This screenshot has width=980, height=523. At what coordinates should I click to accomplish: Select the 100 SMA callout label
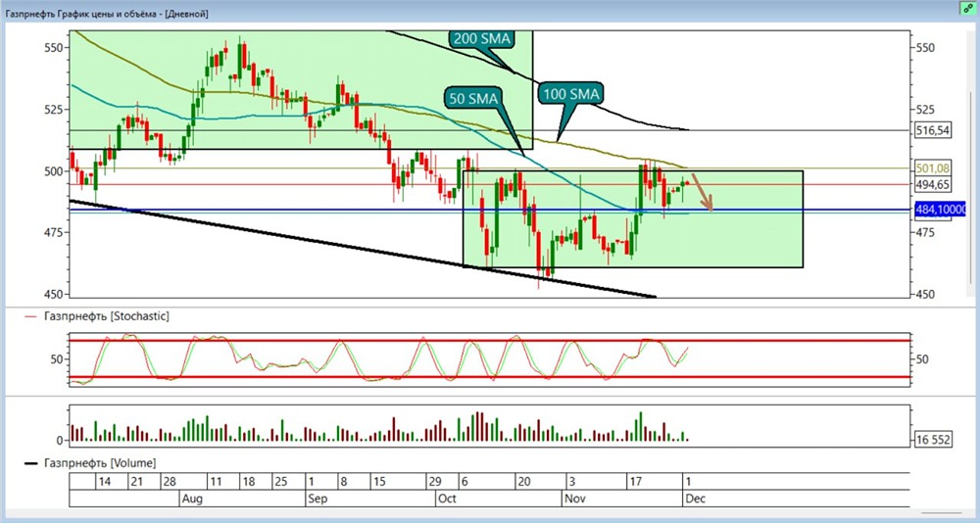click(568, 94)
